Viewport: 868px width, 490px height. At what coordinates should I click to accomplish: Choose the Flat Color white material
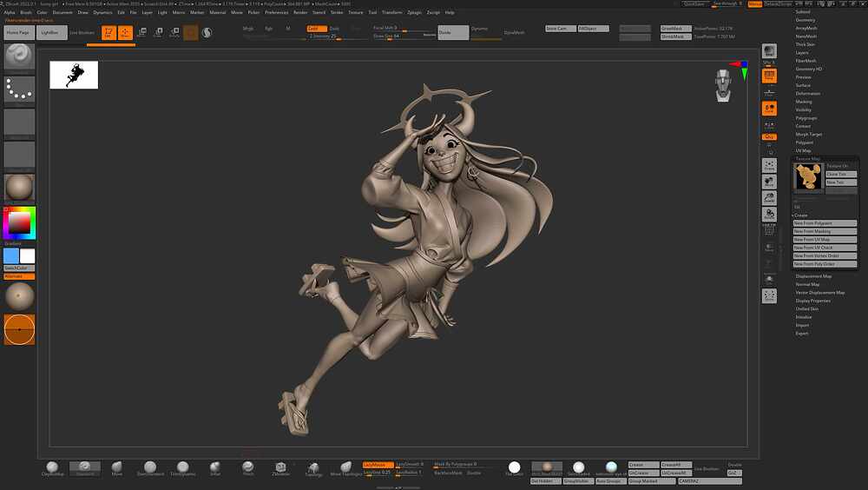(514, 468)
